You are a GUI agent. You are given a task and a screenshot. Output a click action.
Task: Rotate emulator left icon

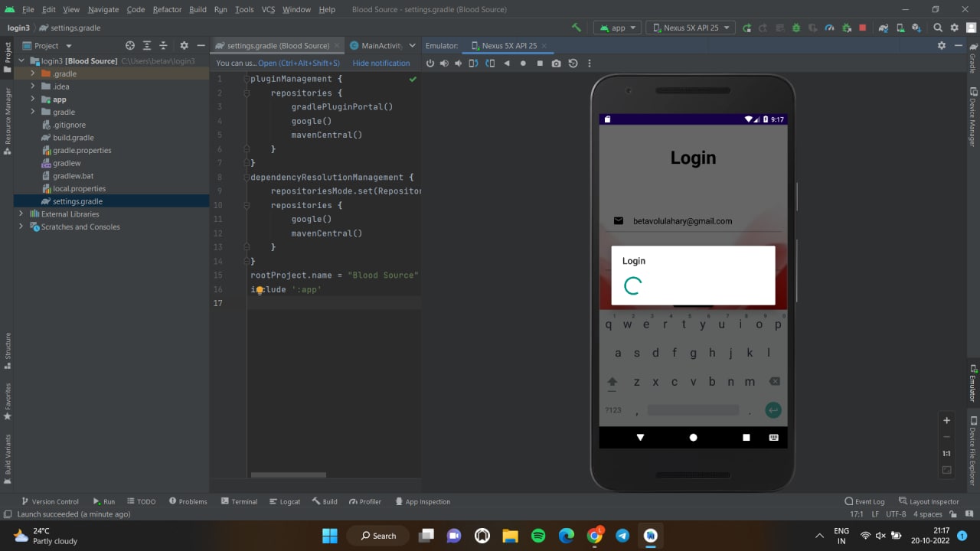click(x=473, y=64)
